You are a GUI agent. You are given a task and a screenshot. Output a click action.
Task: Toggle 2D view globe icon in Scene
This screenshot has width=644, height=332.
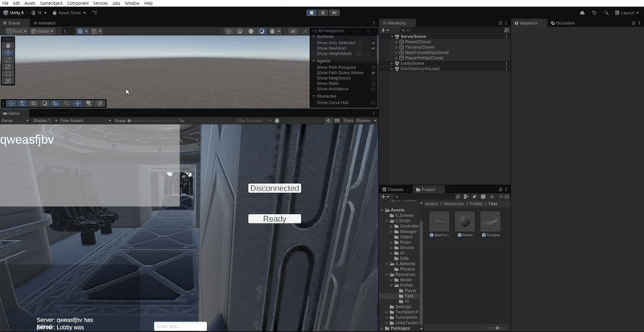point(229,31)
